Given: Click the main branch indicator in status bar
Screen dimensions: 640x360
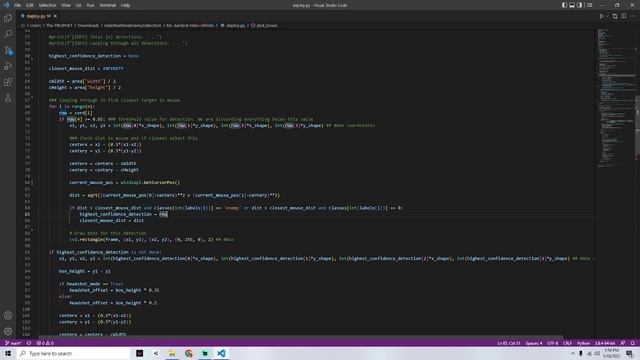Looking at the screenshot, I should (x=13, y=343).
